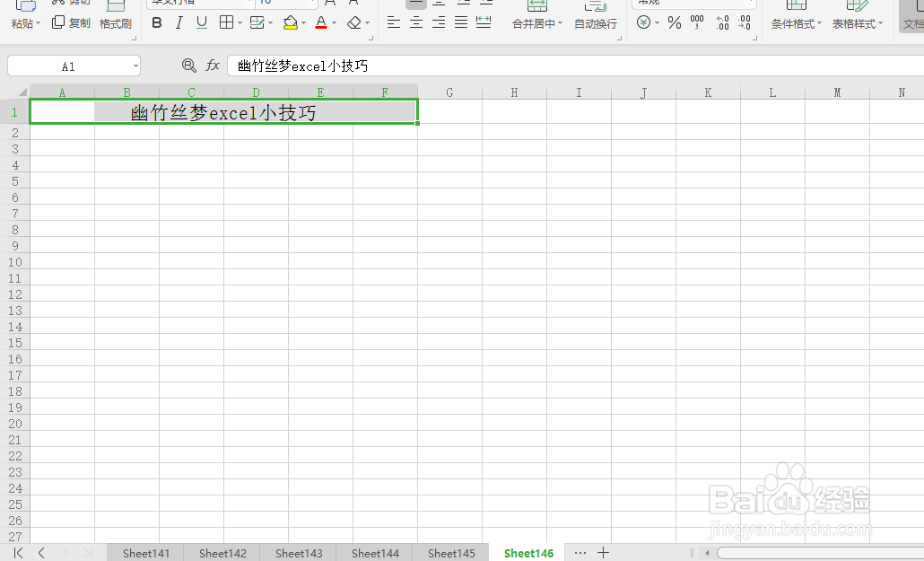
Task: Click 粘贴 paste button
Action: pyautogui.click(x=22, y=23)
